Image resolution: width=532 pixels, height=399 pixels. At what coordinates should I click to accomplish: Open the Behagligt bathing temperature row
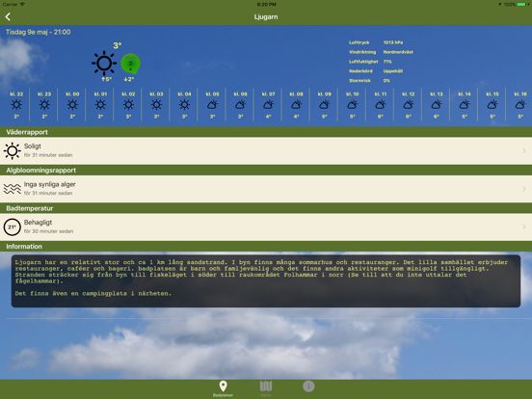[x=266, y=226]
